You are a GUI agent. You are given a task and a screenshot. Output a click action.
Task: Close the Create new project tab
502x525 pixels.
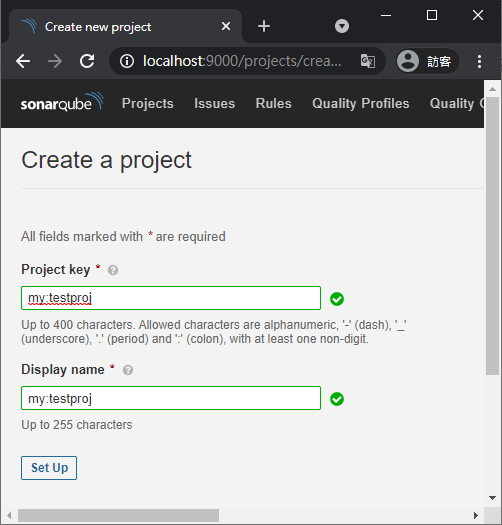tap(226, 26)
